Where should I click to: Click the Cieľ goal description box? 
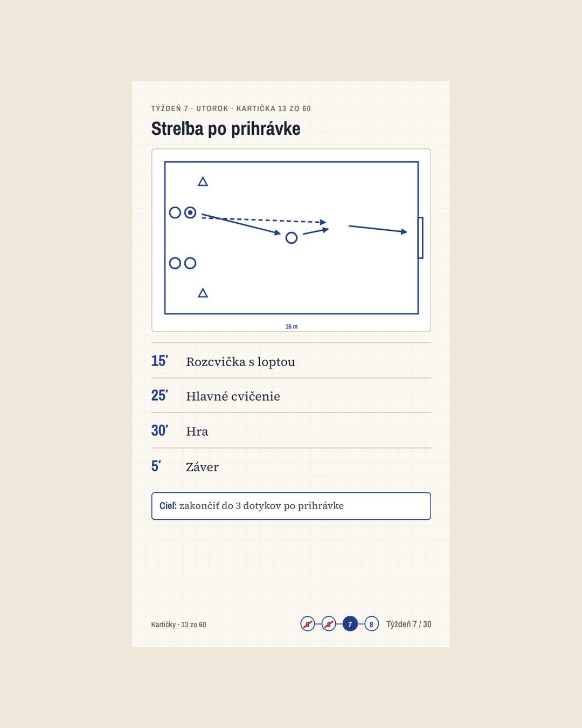(291, 506)
